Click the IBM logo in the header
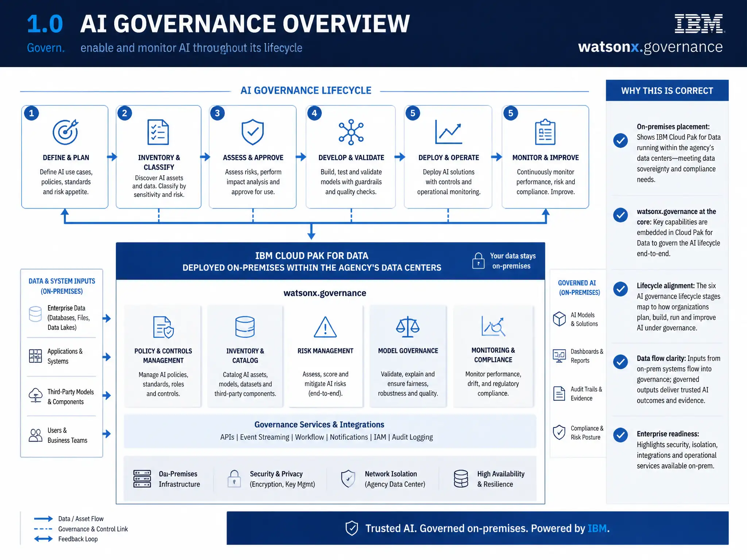This screenshot has height=560, width=747. [x=699, y=24]
